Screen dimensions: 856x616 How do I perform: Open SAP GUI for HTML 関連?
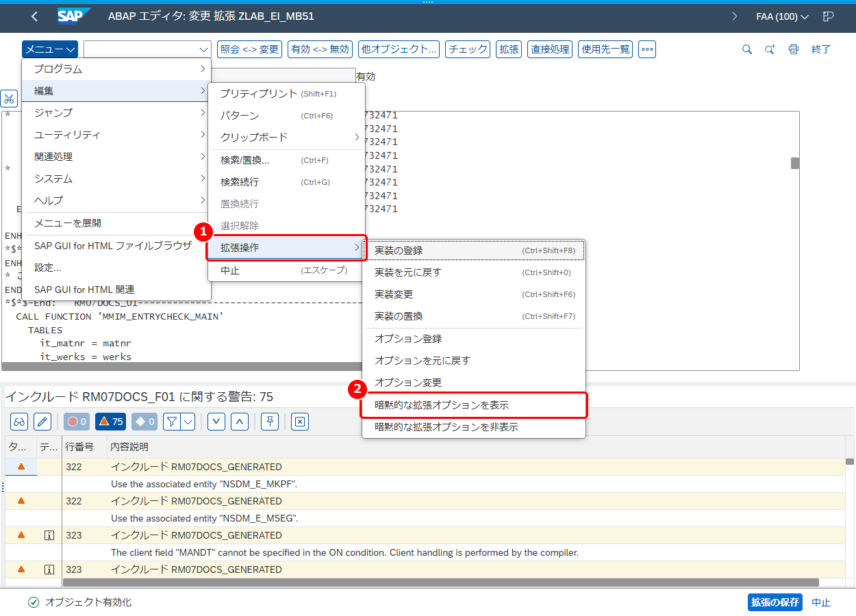116,290
